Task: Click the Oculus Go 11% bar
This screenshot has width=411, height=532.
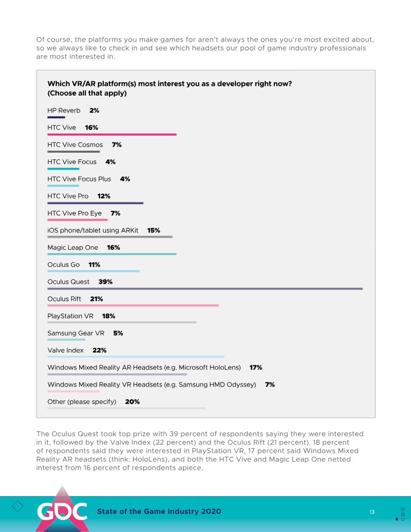Action: pos(94,271)
